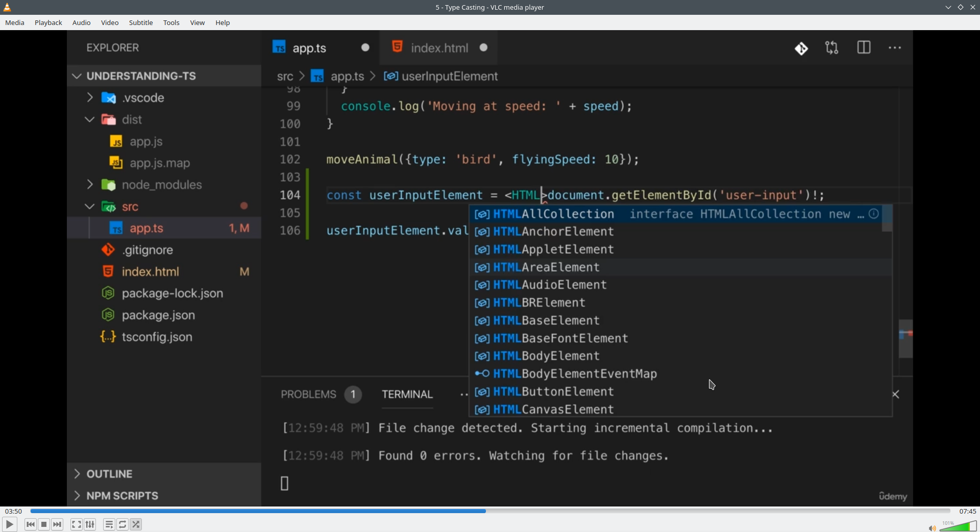The height and width of the screenshot is (532, 980).
Task: Mute audio using speaker icon
Action: [932, 528]
